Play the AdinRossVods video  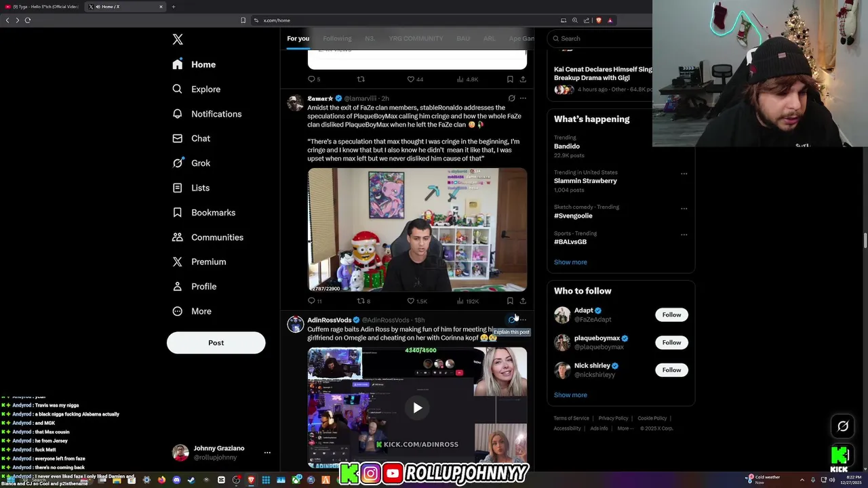pyautogui.click(x=417, y=407)
